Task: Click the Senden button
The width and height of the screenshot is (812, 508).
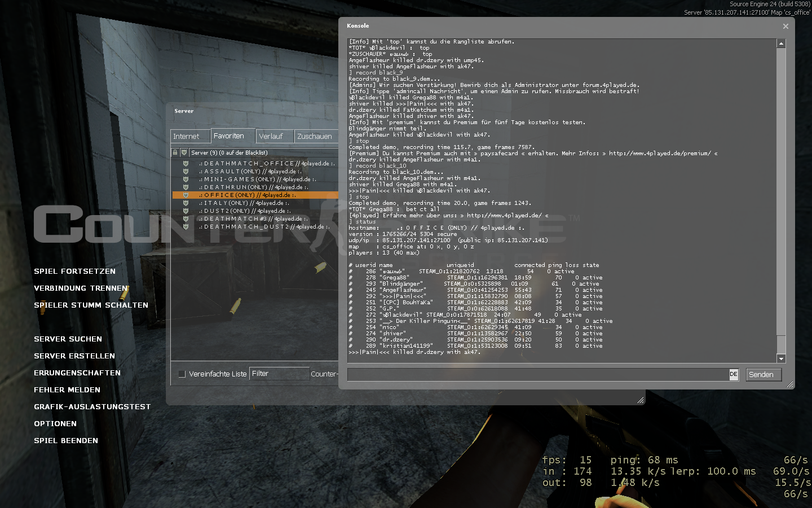Action: tap(764, 375)
